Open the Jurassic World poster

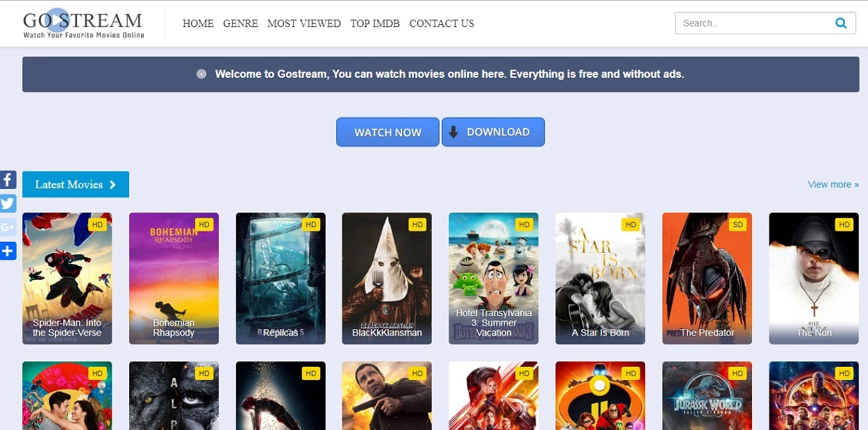pos(707,396)
